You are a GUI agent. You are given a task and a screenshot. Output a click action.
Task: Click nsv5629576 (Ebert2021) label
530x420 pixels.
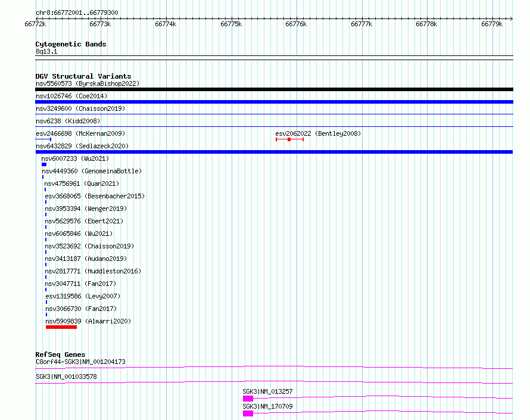[84, 221]
